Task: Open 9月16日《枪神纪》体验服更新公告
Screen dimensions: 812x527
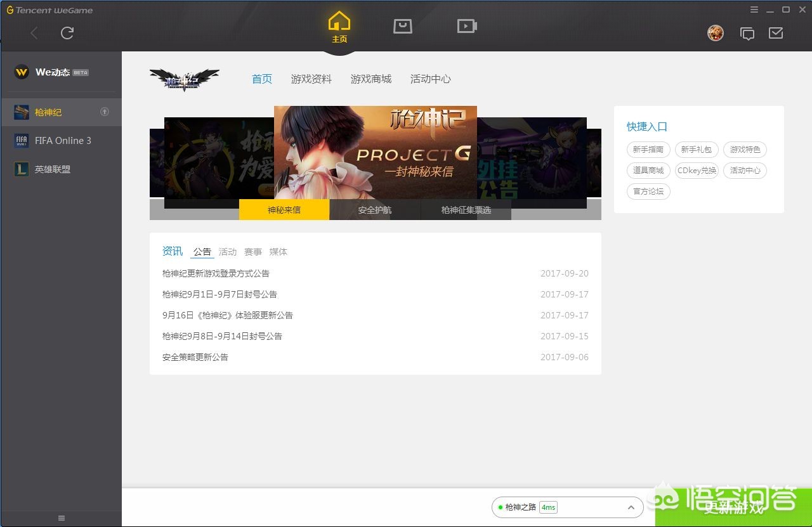Action: click(228, 315)
